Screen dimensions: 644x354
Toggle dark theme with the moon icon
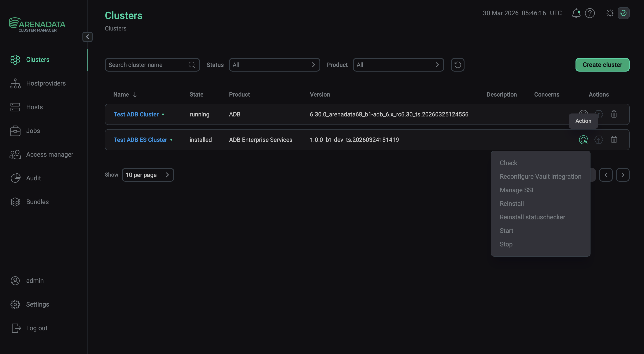(x=624, y=13)
